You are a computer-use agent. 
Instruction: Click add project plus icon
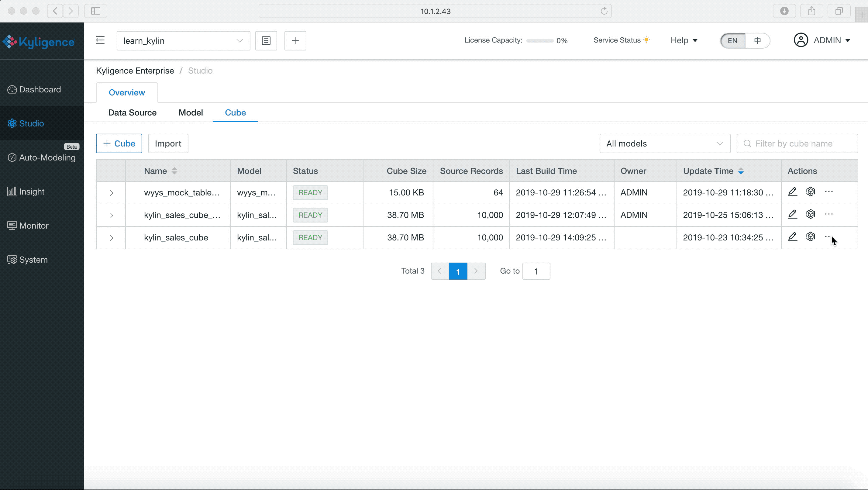[295, 41]
